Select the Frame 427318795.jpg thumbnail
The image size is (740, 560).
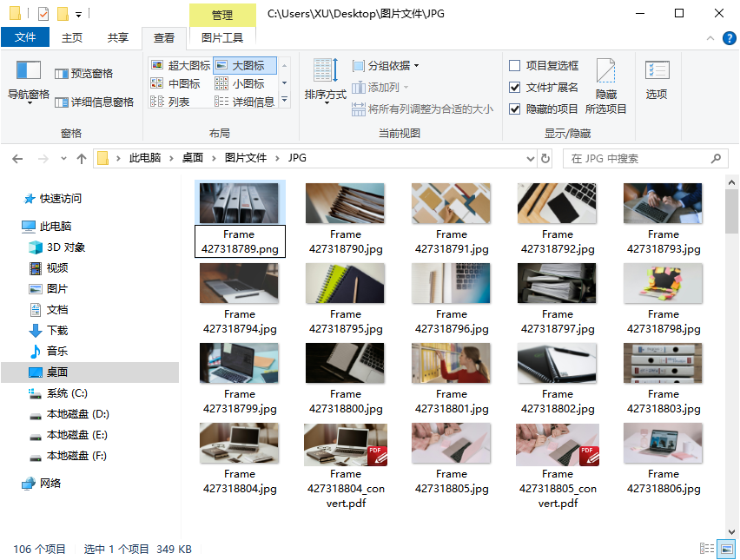click(x=346, y=284)
